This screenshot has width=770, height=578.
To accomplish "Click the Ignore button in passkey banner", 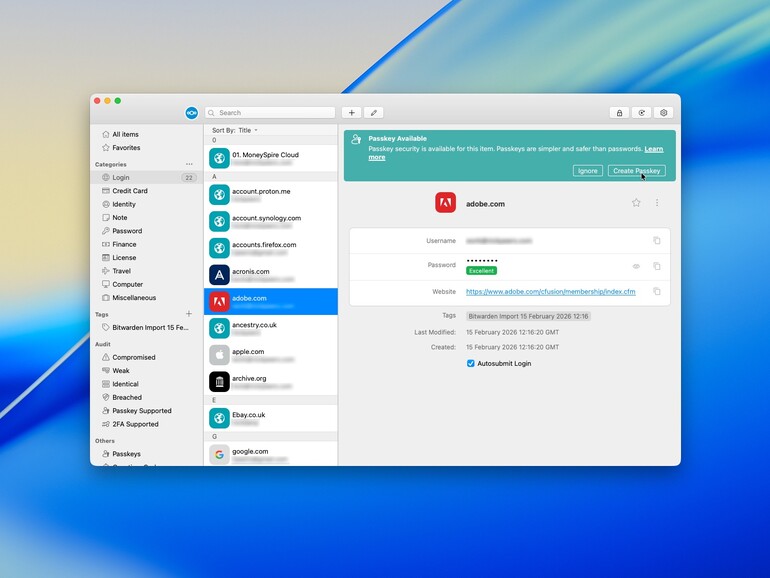I will pyautogui.click(x=587, y=171).
